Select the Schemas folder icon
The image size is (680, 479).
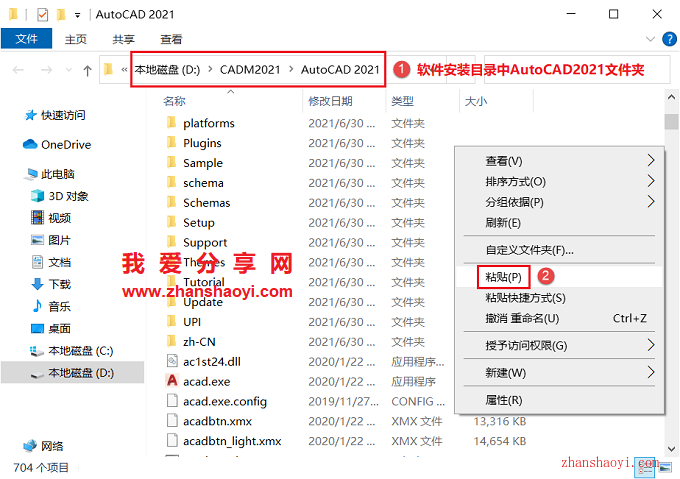pos(172,202)
